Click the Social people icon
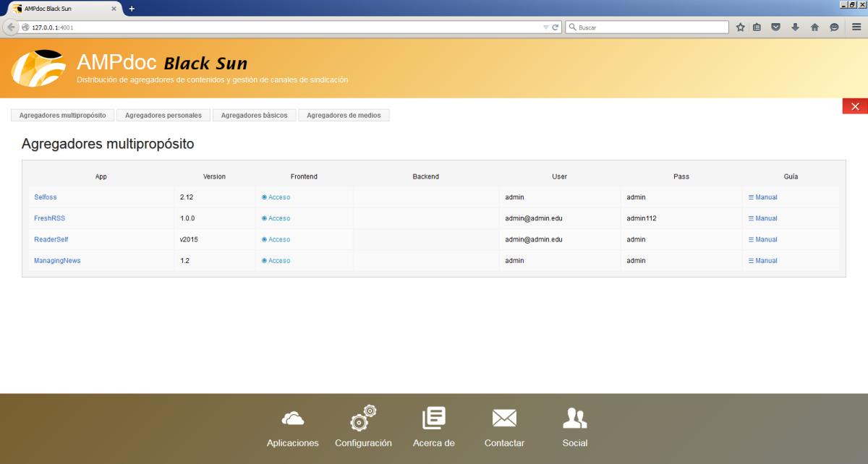The image size is (868, 464). 575,418
